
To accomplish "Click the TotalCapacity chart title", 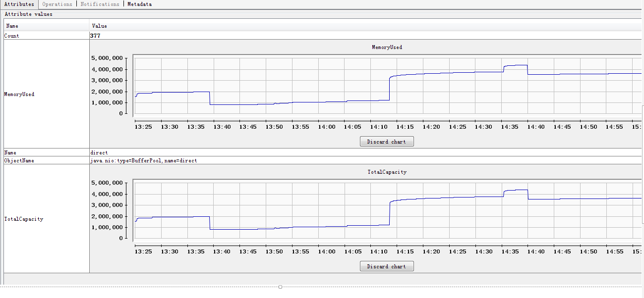I will pos(387,172).
